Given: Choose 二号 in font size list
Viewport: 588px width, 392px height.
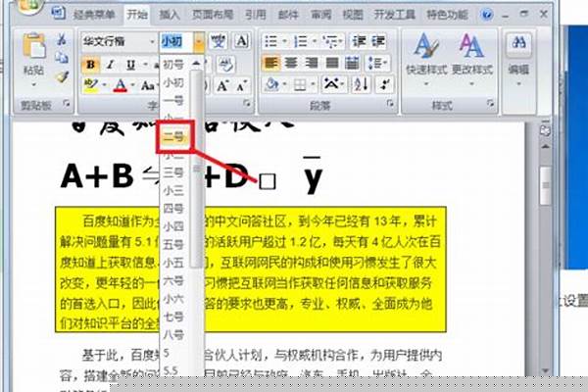Looking at the screenshot, I should click(x=175, y=136).
